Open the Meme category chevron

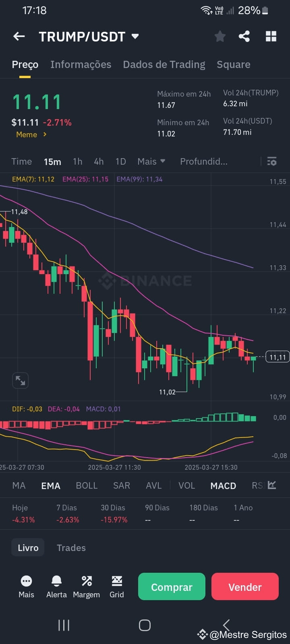[x=45, y=134]
